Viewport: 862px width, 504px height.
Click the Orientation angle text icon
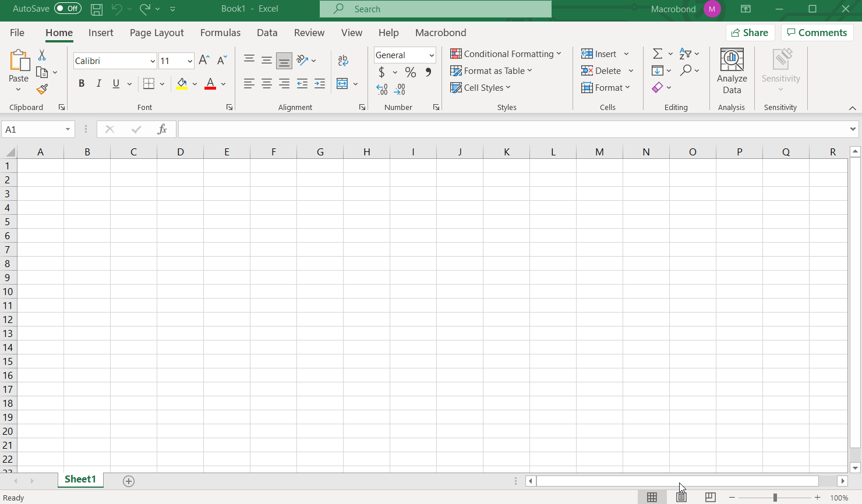pyautogui.click(x=302, y=60)
